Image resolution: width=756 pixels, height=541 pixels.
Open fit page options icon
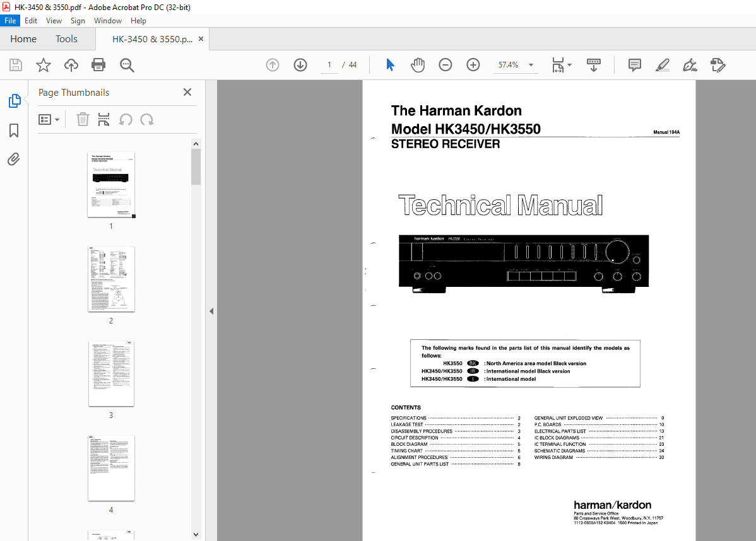[x=558, y=65]
